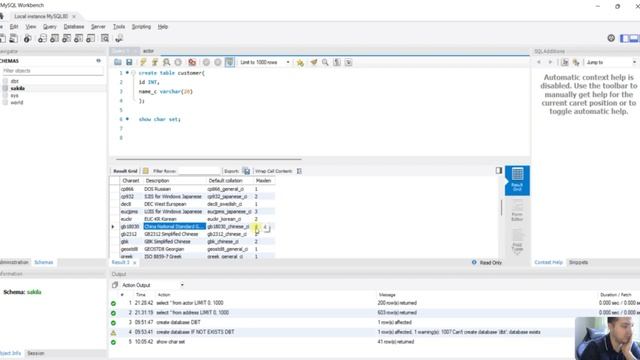Viewport: 640px width, 360px height.
Task: Open a script file in the editor
Action: pos(118,62)
